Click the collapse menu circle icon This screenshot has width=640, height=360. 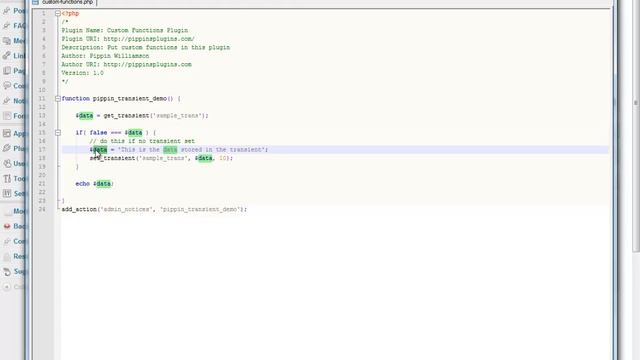click(x=7, y=287)
